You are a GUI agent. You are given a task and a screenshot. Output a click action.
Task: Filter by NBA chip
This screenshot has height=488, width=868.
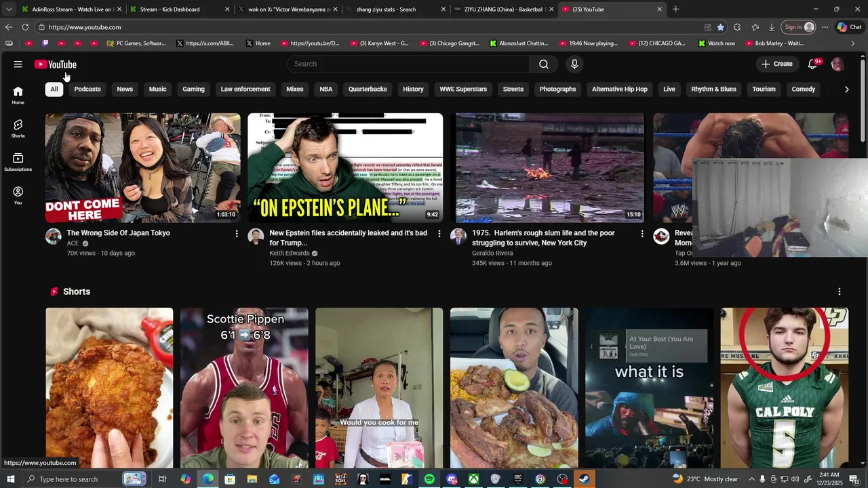point(326,89)
